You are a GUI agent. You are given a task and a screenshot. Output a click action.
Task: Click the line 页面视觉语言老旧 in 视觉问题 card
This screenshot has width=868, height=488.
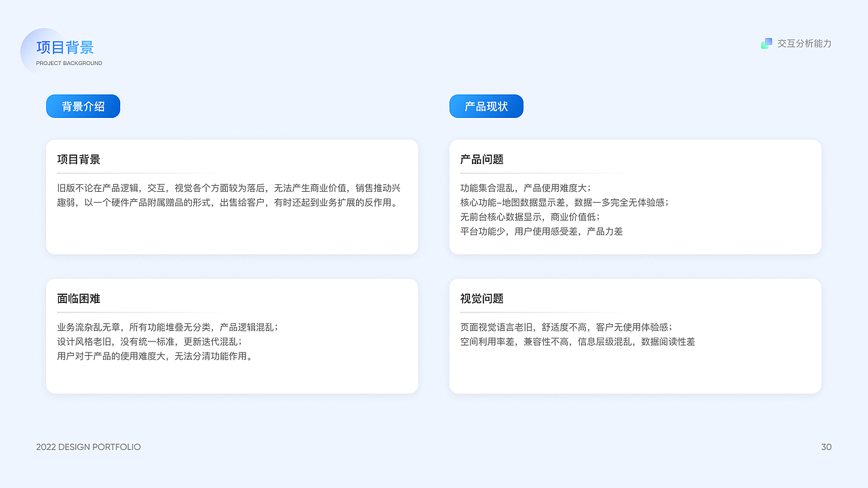click(564, 328)
